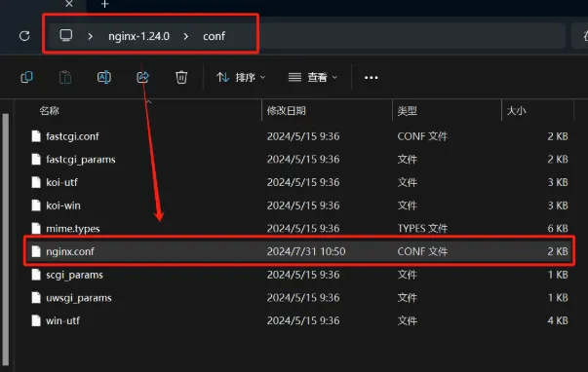Expand chevron after nginx-1.24.0
Screen dimensions: 588x372
pos(186,36)
